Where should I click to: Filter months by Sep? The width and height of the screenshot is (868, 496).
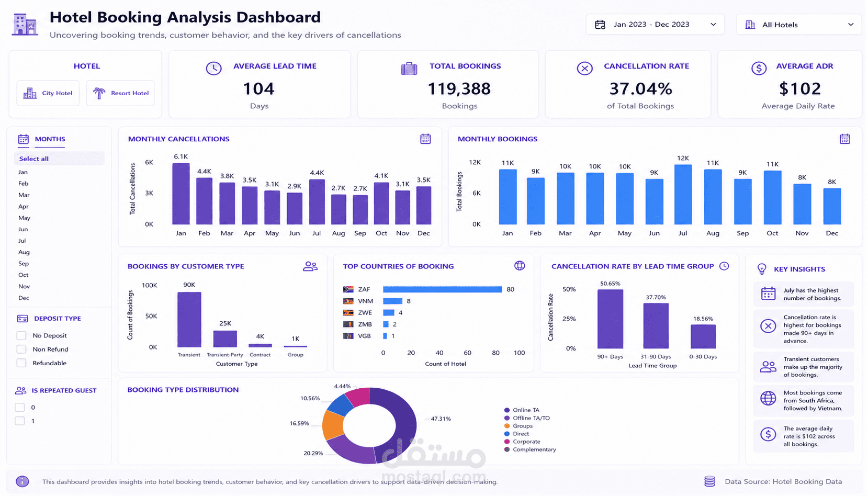pyautogui.click(x=24, y=264)
